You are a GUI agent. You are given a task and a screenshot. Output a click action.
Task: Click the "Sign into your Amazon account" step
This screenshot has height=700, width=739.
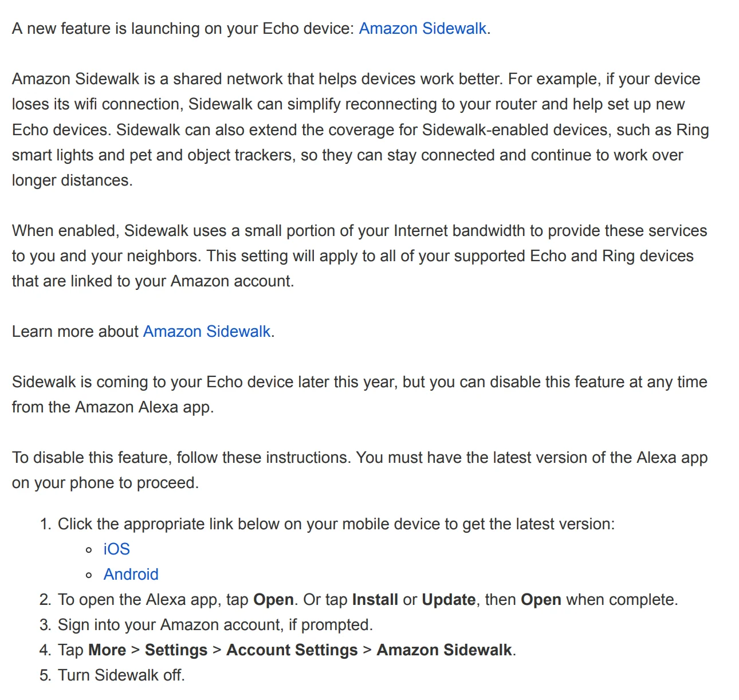(215, 625)
